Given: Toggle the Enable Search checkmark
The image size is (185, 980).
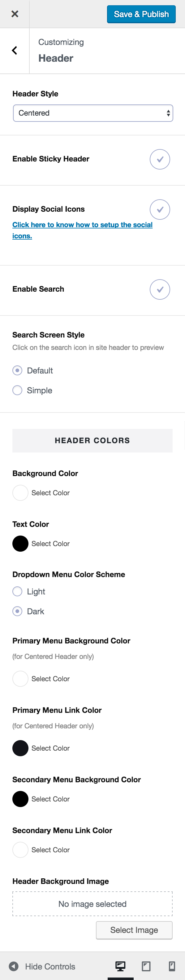Looking at the screenshot, I should pyautogui.click(x=160, y=289).
